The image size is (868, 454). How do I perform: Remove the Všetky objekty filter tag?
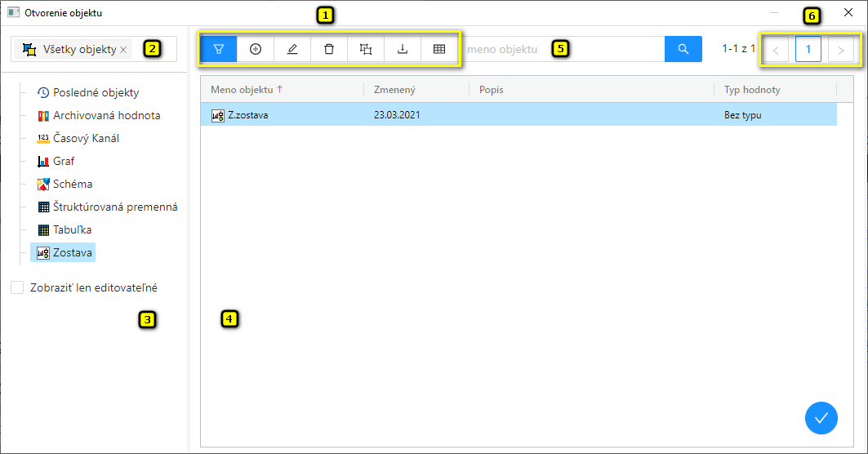[123, 50]
